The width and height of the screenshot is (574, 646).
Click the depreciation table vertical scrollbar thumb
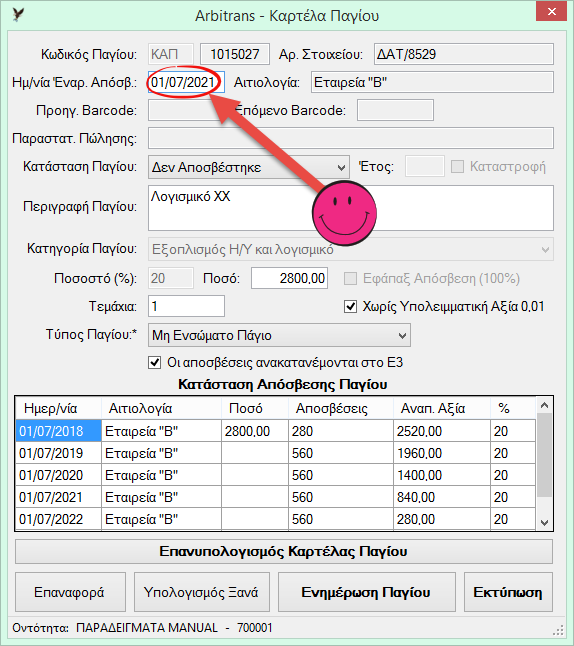pyautogui.click(x=544, y=455)
